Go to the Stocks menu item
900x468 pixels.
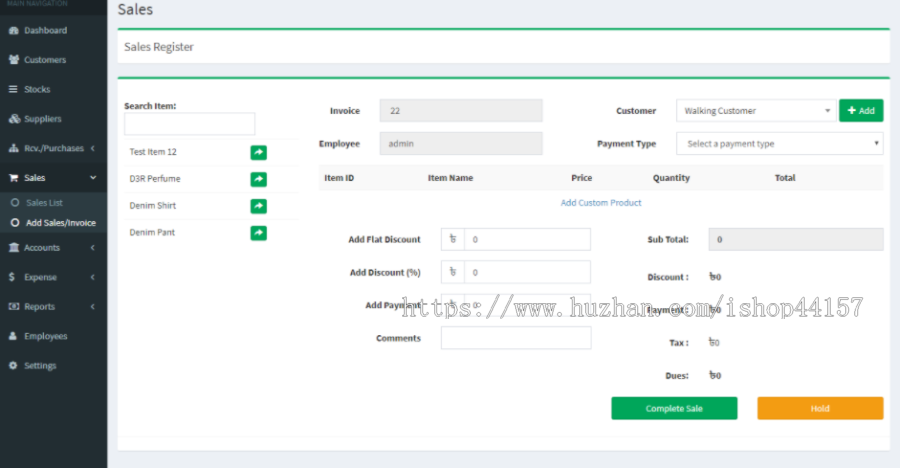pyautogui.click(x=53, y=89)
